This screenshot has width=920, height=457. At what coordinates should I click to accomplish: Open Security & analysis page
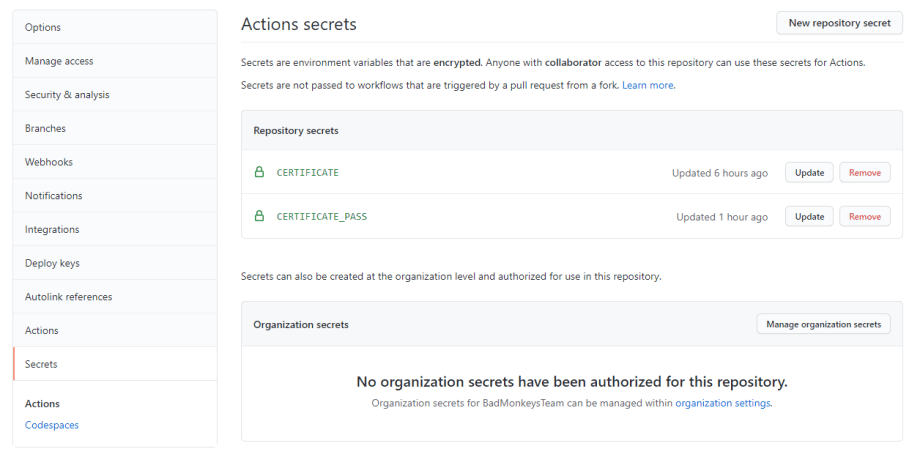click(x=67, y=95)
